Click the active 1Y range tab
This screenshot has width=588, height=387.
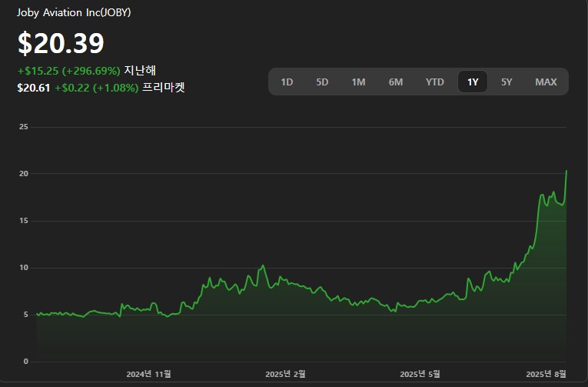473,82
